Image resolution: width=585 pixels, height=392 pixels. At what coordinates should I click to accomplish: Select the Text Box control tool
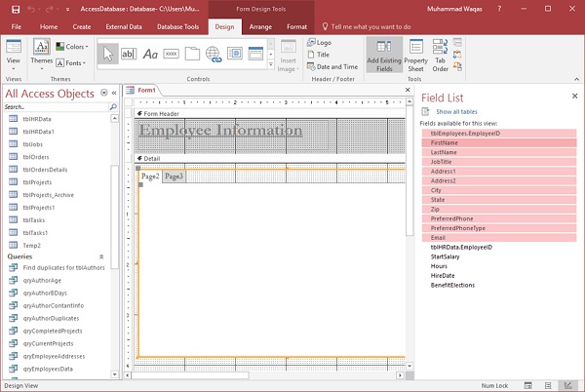[x=129, y=54]
